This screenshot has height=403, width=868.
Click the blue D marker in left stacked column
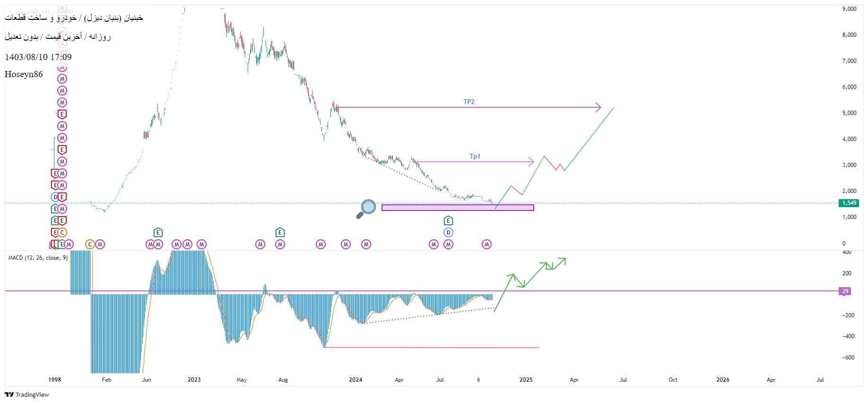coord(55,197)
